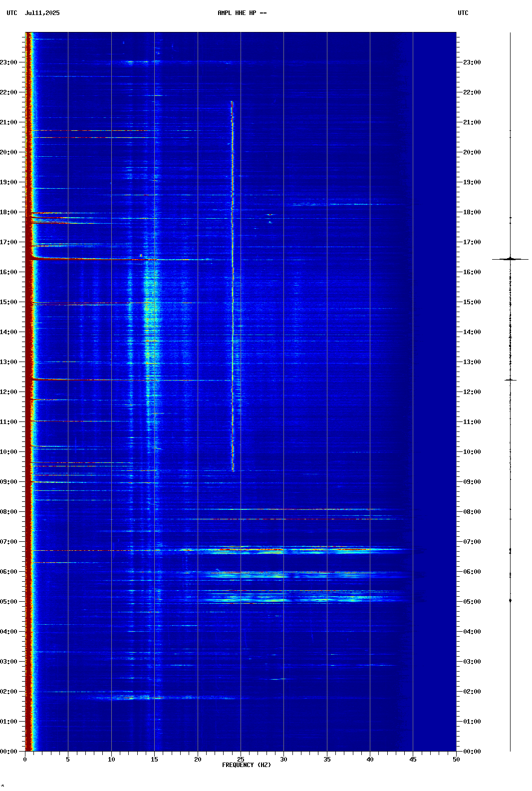532x791 pixels.
Task: Click 08:00 on the left time axis
Action: (8, 512)
